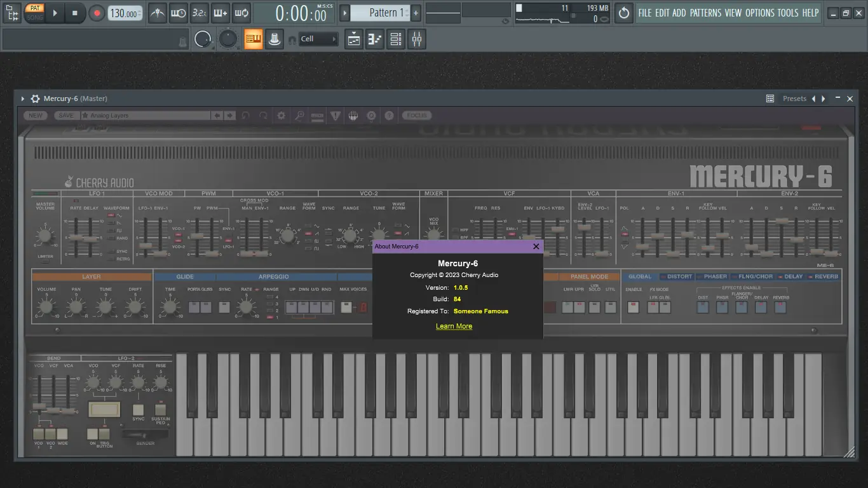
Task: Open the Cell snap dropdown
Action: pos(318,39)
